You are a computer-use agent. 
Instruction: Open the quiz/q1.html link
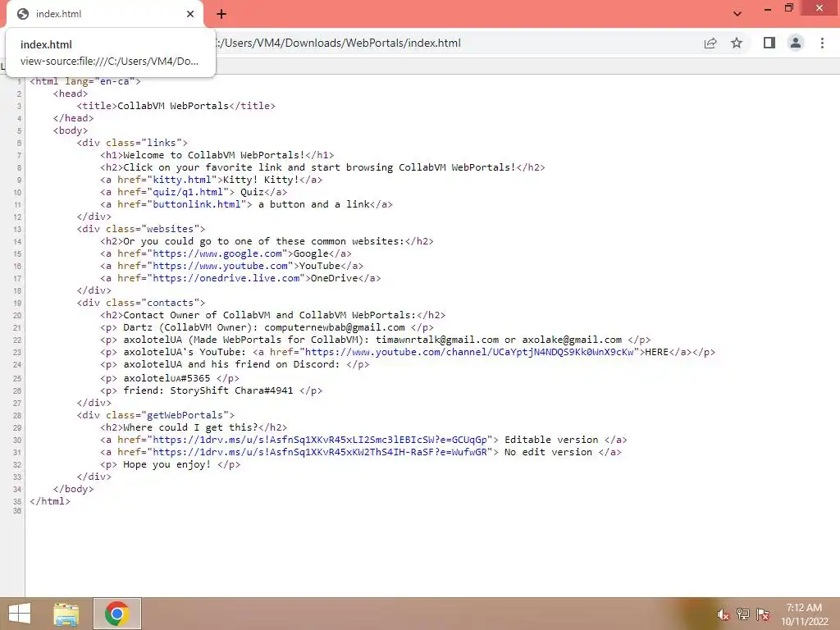188,192
